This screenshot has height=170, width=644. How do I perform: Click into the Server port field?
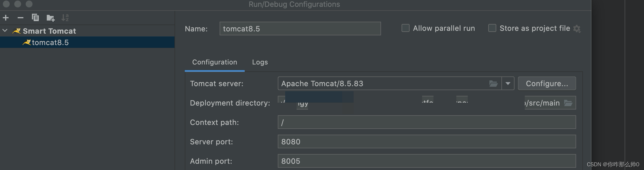pos(427,141)
